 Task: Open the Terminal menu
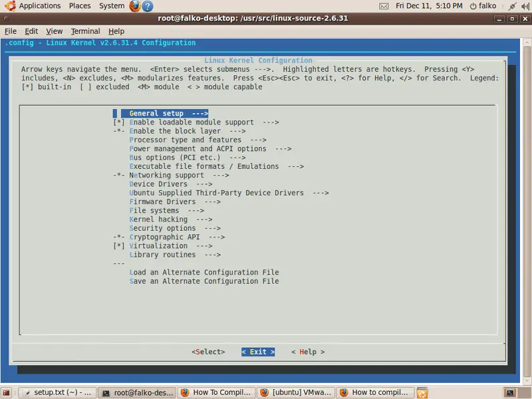(x=85, y=31)
